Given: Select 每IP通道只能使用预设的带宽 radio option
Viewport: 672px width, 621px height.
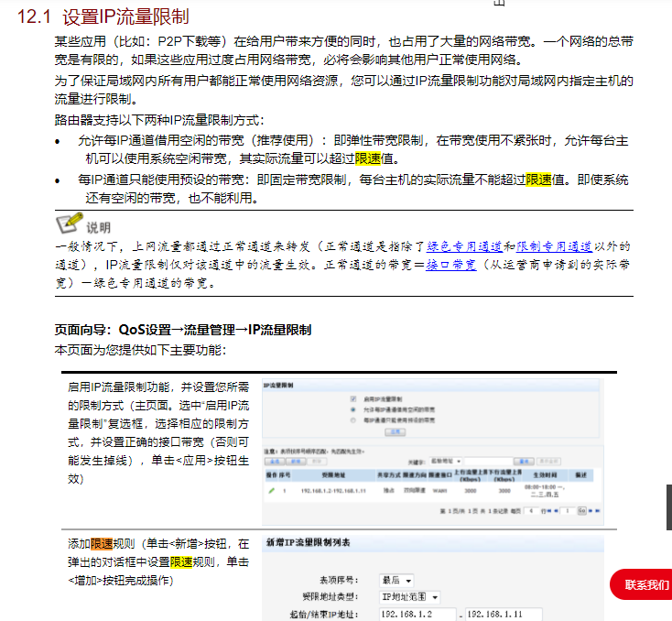Looking at the screenshot, I should tap(353, 420).
